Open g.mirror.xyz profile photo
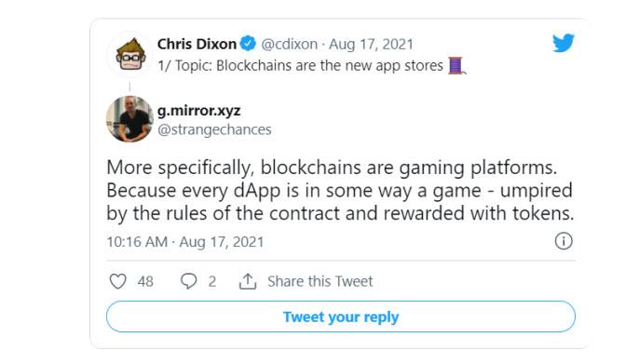Image resolution: width=639 pixels, height=364 pixels. [130, 119]
